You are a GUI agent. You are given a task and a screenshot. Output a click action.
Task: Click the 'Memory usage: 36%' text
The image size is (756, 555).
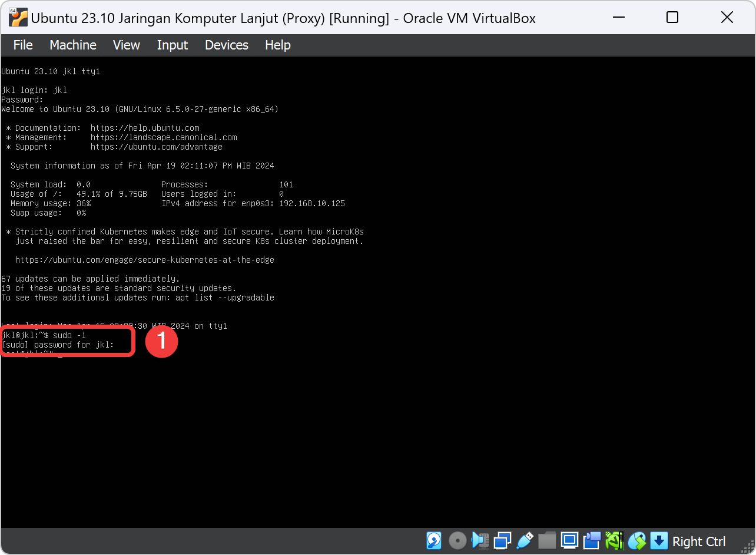pyautogui.click(x=51, y=203)
